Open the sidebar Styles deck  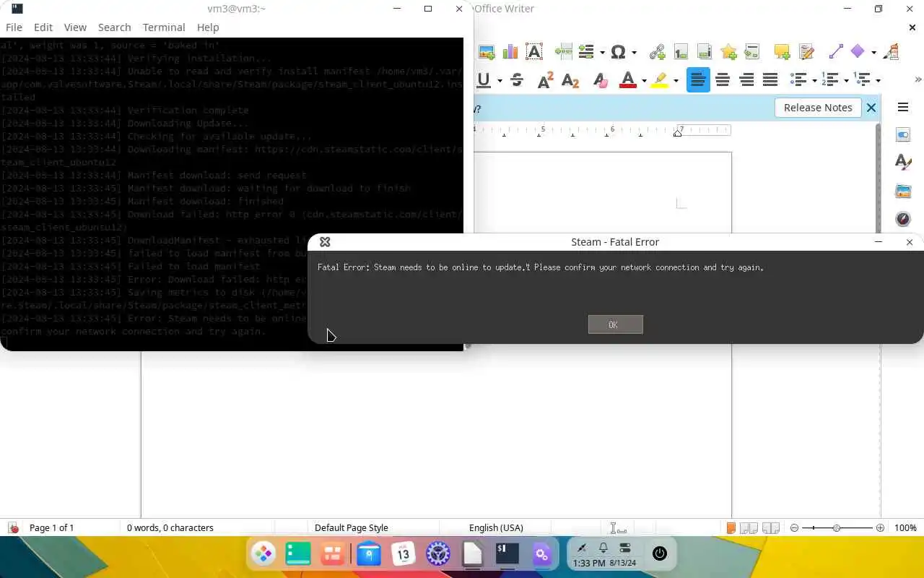click(903, 163)
